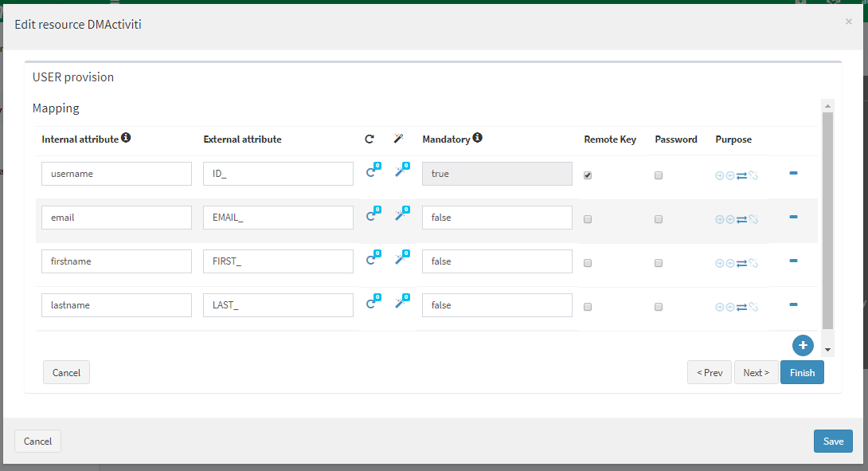
Task: Click Finish in the provision wizard
Action: pos(802,372)
